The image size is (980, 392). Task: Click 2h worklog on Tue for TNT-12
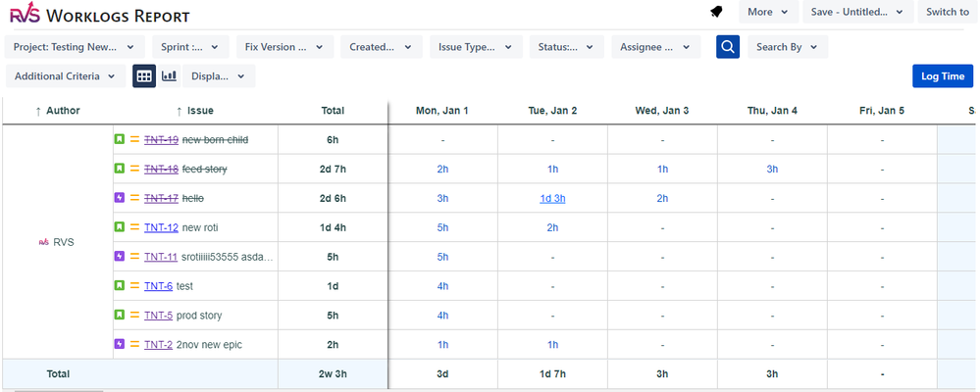[x=552, y=227]
